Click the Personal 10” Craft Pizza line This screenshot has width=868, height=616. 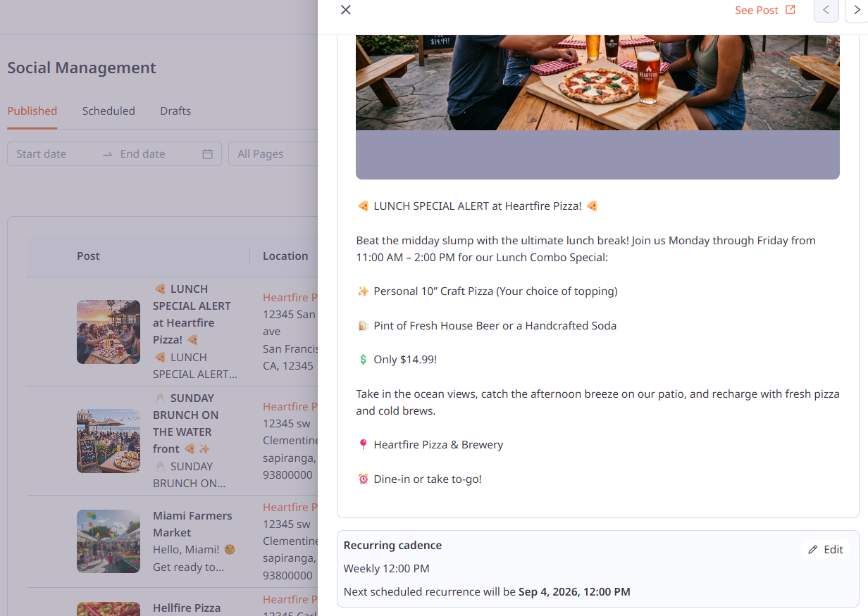(x=487, y=291)
